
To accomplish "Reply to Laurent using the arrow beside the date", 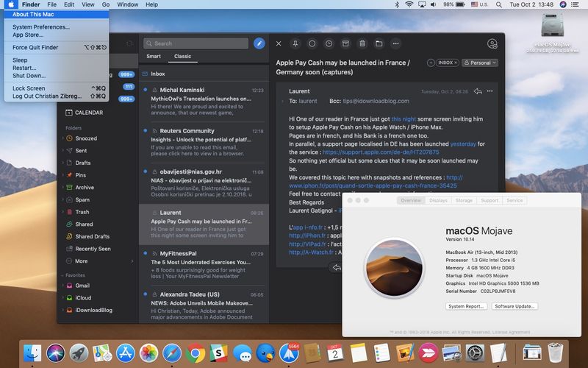I will click(x=477, y=91).
